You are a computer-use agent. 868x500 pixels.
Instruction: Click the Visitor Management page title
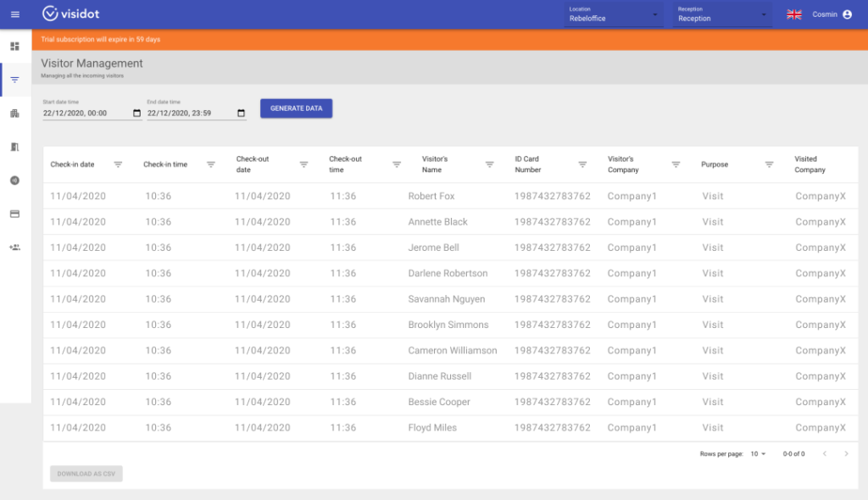tap(92, 64)
